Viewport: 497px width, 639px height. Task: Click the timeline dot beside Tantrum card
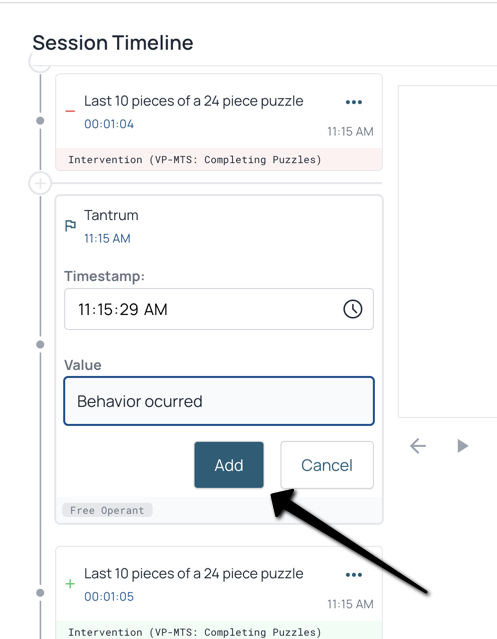coord(40,345)
